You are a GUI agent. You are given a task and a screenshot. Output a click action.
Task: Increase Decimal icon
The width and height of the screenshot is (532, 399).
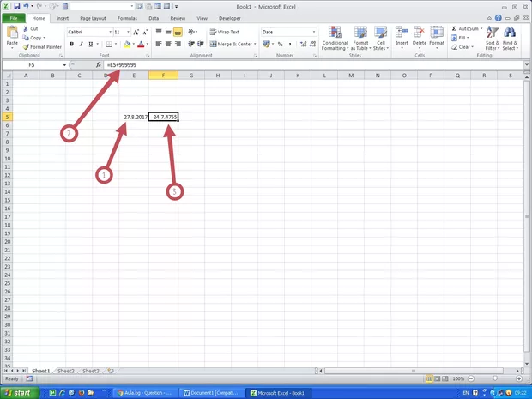303,44
